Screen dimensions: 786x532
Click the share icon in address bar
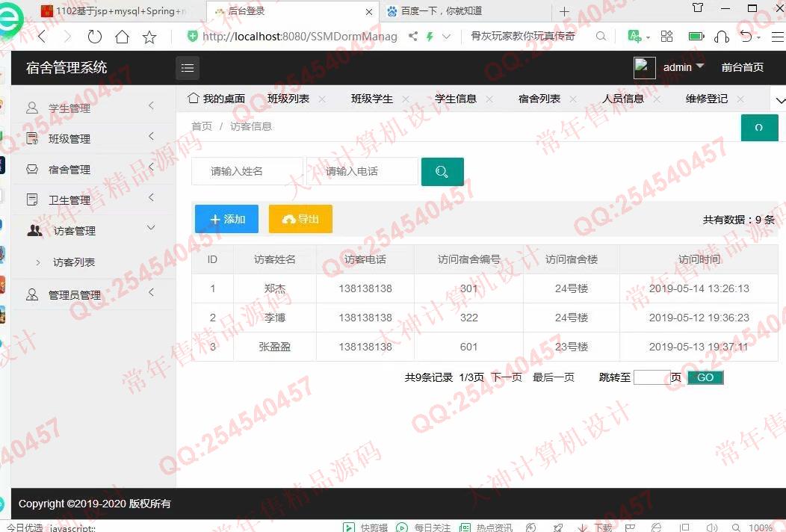[412, 36]
